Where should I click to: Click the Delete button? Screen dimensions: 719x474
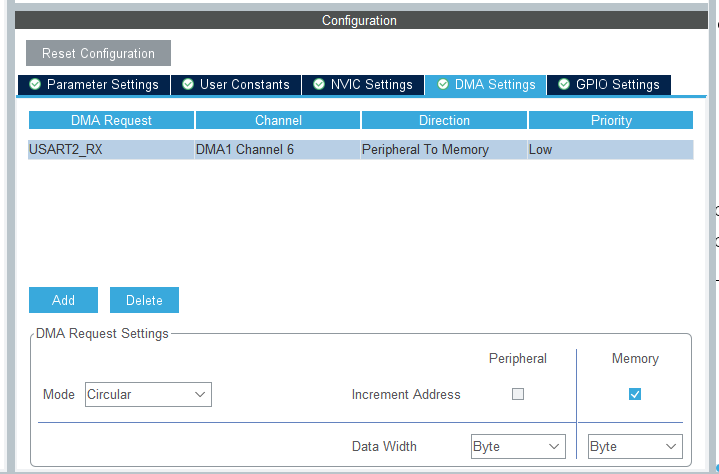tap(144, 300)
